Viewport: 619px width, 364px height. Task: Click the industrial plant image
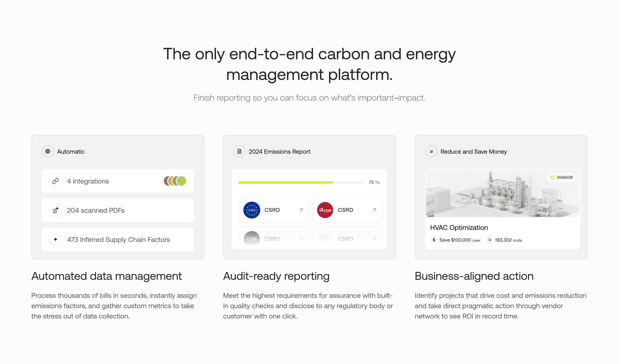(503, 193)
